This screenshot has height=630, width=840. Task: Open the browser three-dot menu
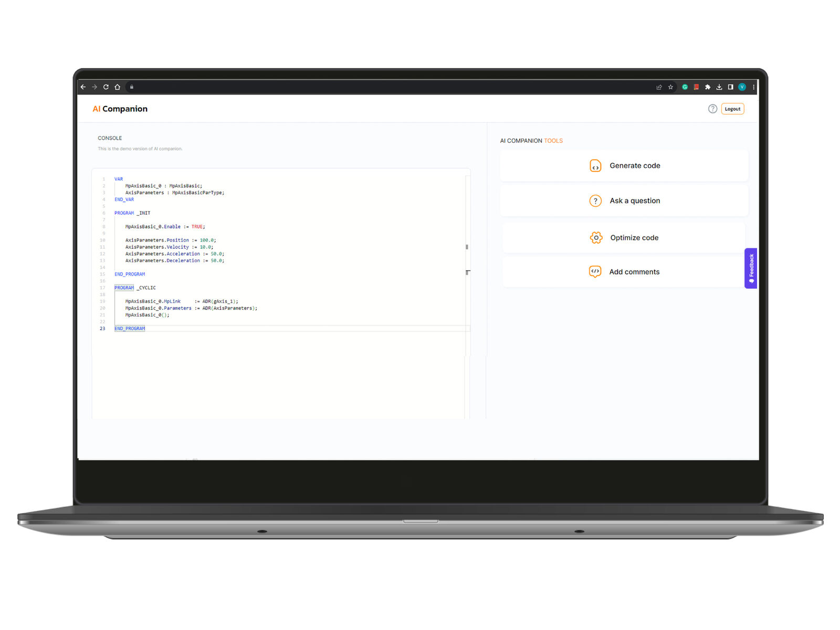pyautogui.click(x=753, y=87)
